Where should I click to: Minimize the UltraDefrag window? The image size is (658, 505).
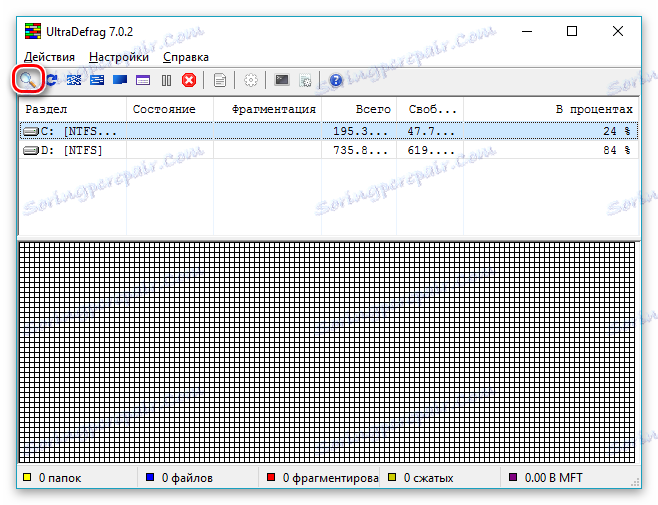[x=527, y=31]
